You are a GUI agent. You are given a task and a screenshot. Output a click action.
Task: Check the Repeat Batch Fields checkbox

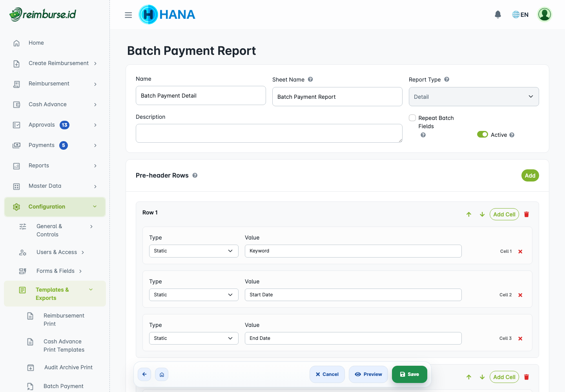(x=412, y=118)
